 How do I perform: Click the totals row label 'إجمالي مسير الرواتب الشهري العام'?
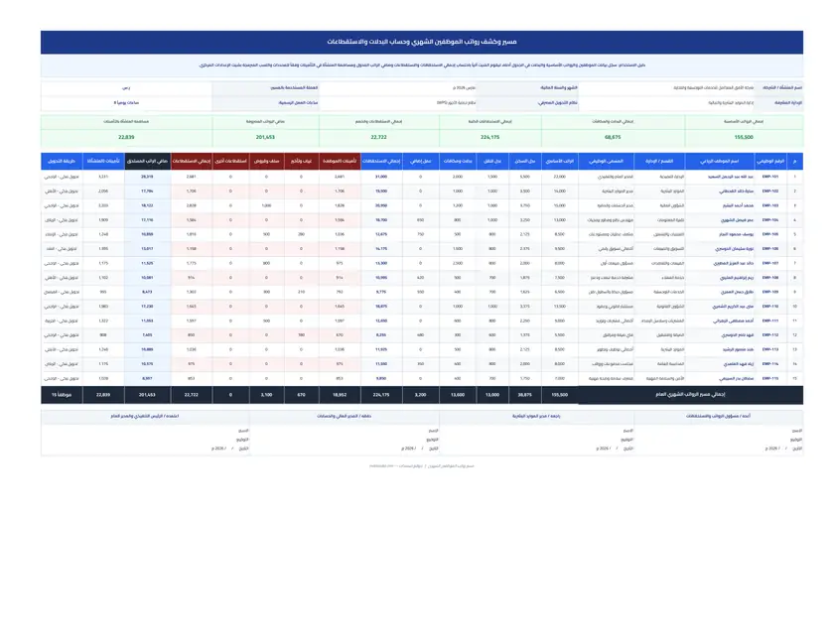click(x=690, y=395)
